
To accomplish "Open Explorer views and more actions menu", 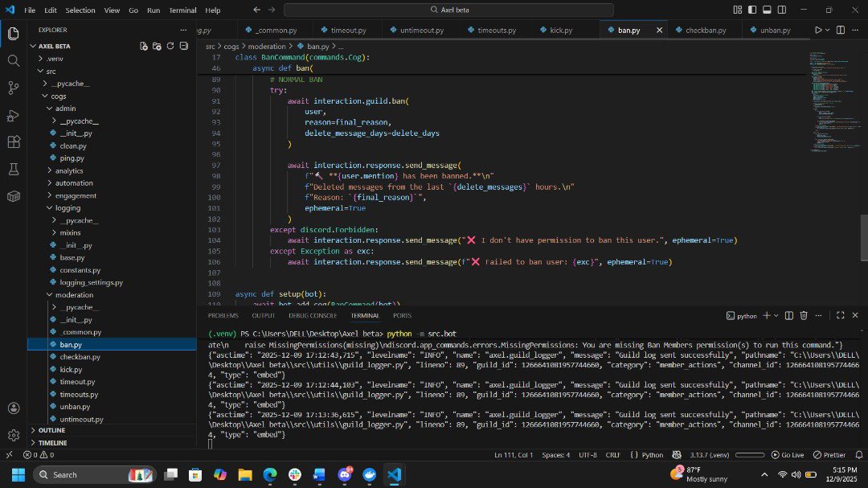I will coord(183,30).
